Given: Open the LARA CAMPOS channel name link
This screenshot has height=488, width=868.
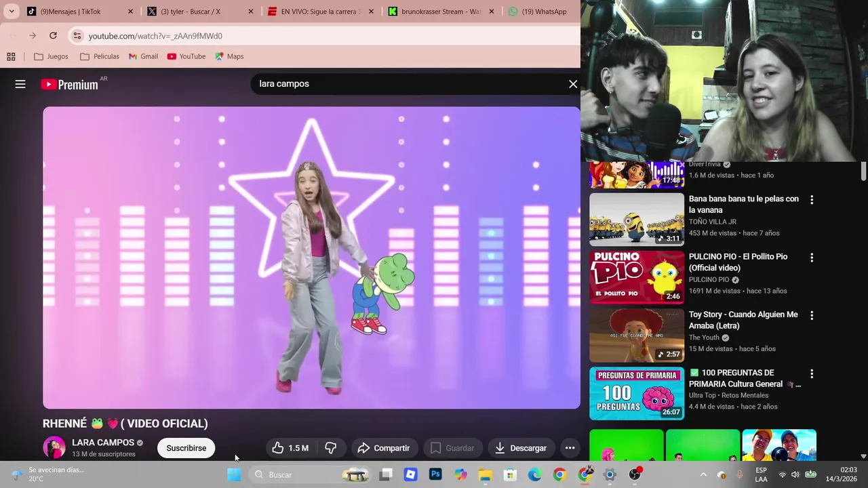Looking at the screenshot, I should 103,443.
